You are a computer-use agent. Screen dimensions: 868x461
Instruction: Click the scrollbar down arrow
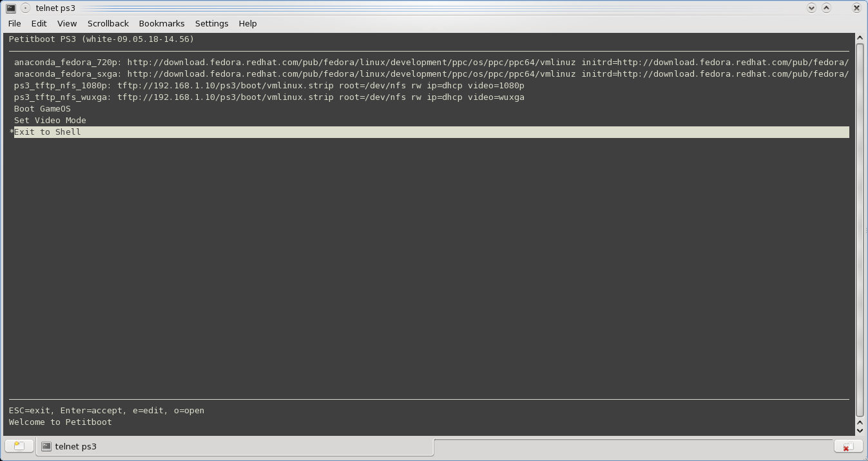coord(860,429)
